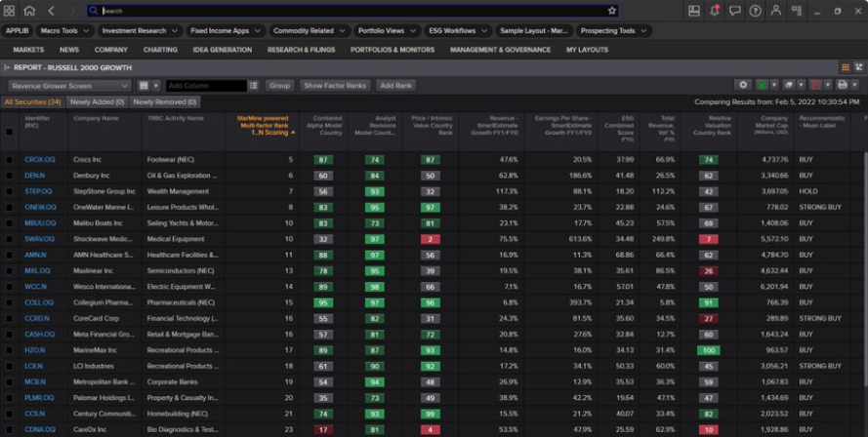The width and height of the screenshot is (868, 437).
Task: Export report with the green Excel icon
Action: click(762, 86)
